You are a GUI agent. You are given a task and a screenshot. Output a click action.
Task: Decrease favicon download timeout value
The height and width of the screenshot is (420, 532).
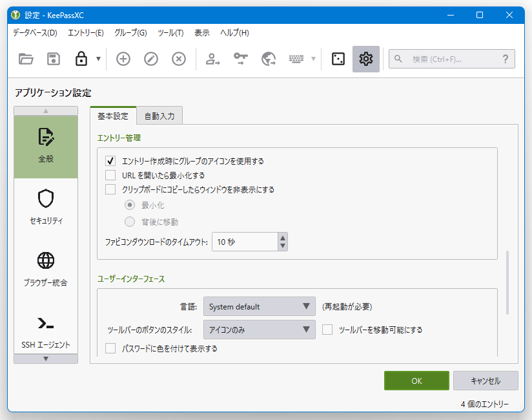point(283,246)
